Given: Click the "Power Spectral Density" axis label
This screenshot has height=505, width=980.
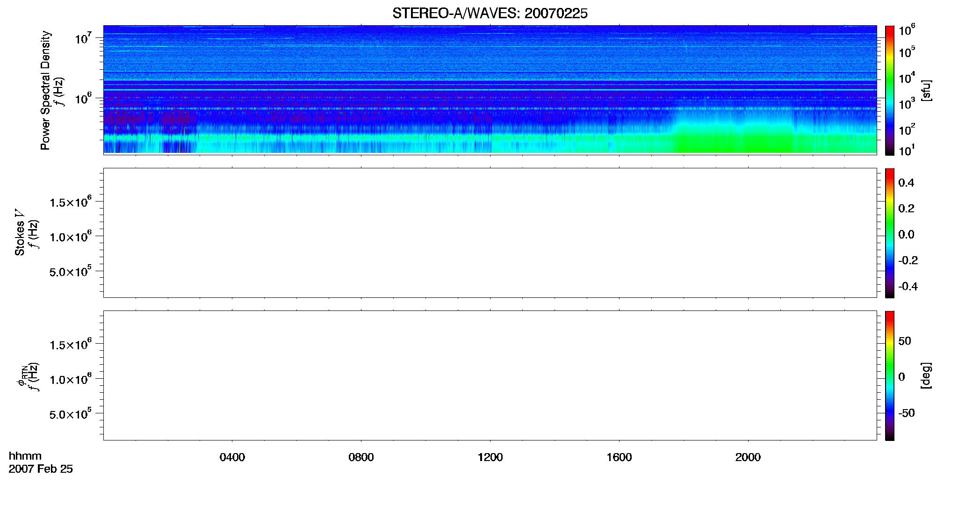Looking at the screenshot, I should [45, 90].
